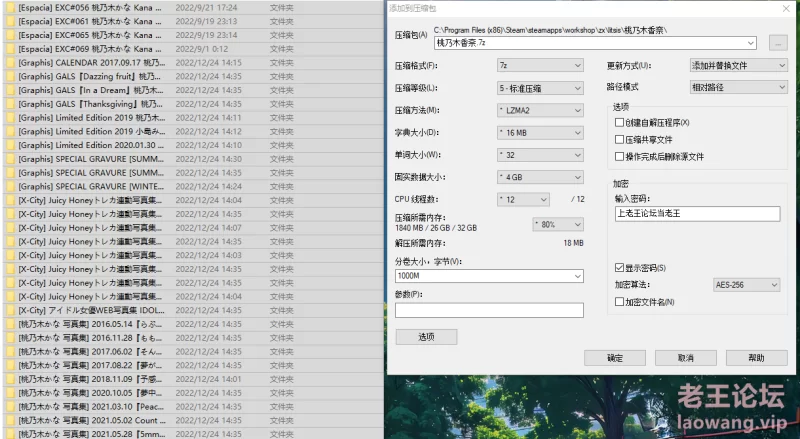Click 选项 button below parameters
Image resolution: width=800 pixels, height=439 pixels.
[427, 337]
